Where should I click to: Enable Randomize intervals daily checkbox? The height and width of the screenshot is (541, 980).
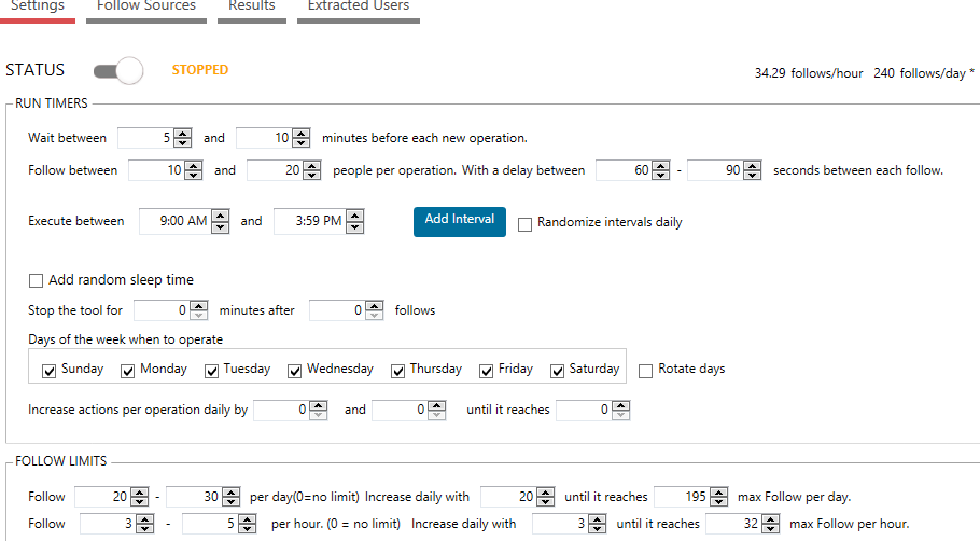tap(524, 224)
